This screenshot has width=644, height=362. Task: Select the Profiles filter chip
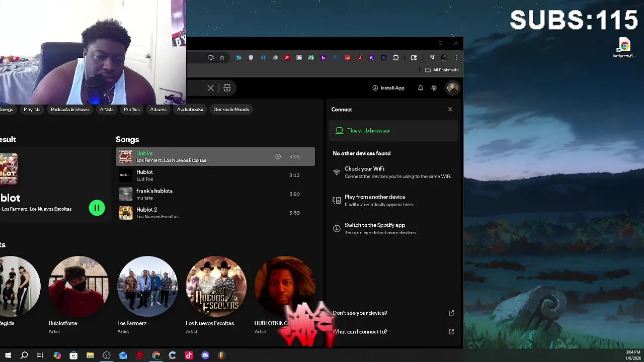132,109
